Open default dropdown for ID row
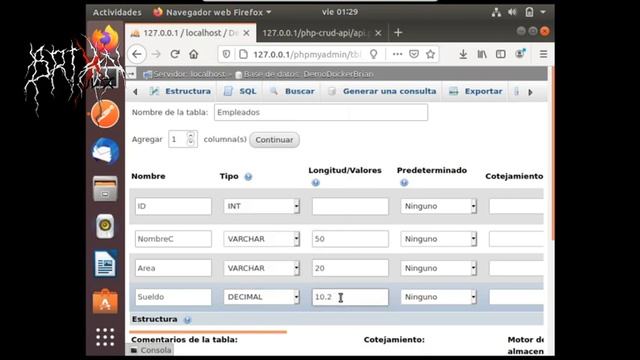The width and height of the screenshot is (640, 360). pos(438,206)
